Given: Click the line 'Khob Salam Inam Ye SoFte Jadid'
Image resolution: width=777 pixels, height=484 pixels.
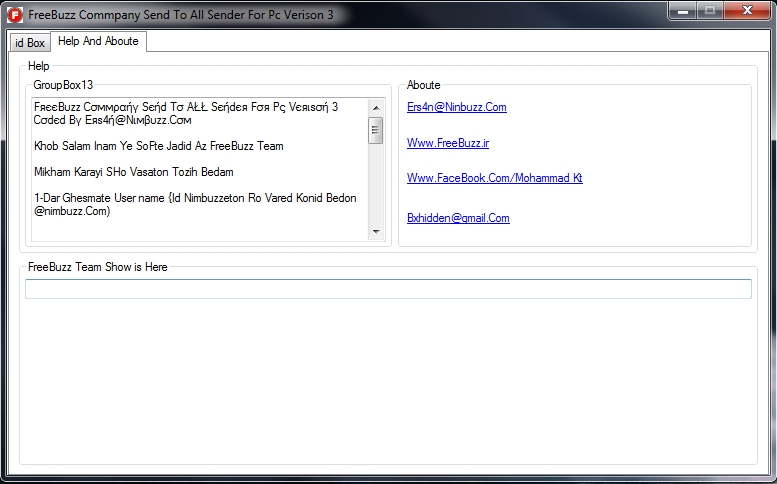Looking at the screenshot, I should pos(159,146).
